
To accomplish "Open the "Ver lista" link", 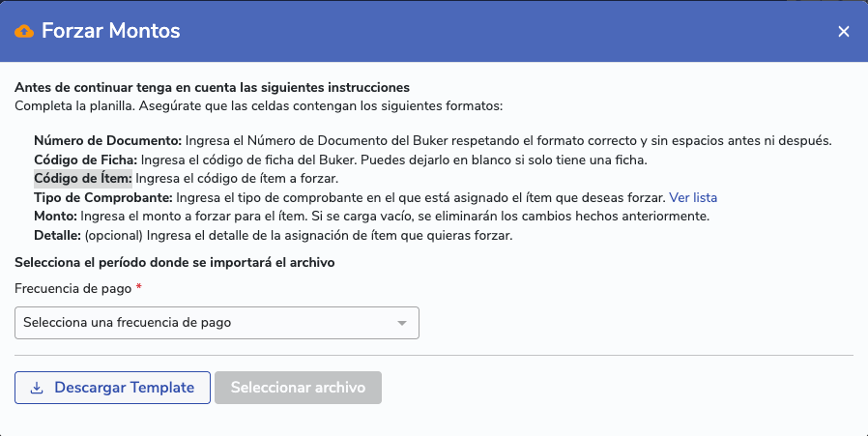I will point(693,197).
